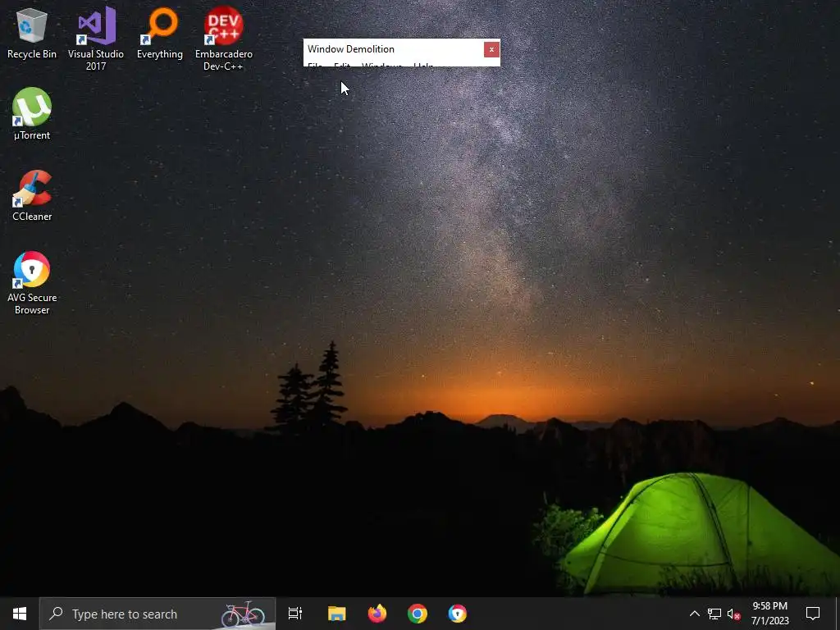This screenshot has width=840, height=630.
Task: Launch Firefox from the taskbar
Action: pyautogui.click(x=377, y=614)
